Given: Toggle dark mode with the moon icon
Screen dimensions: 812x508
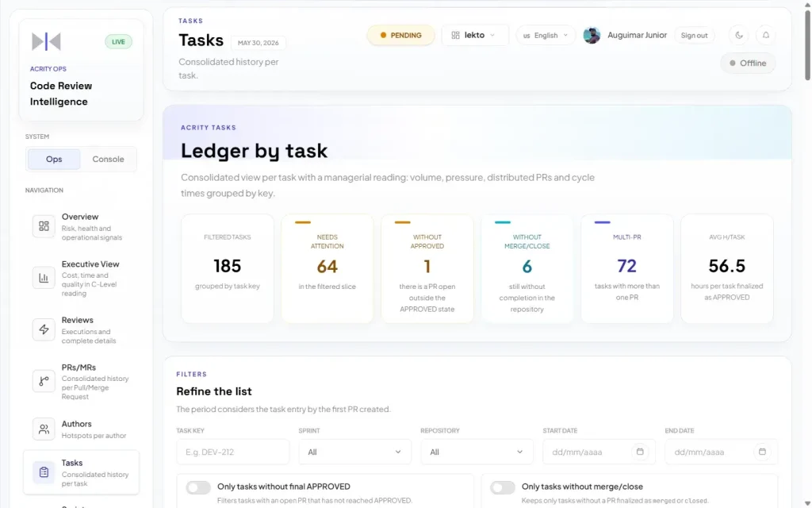Looking at the screenshot, I should tap(739, 35).
